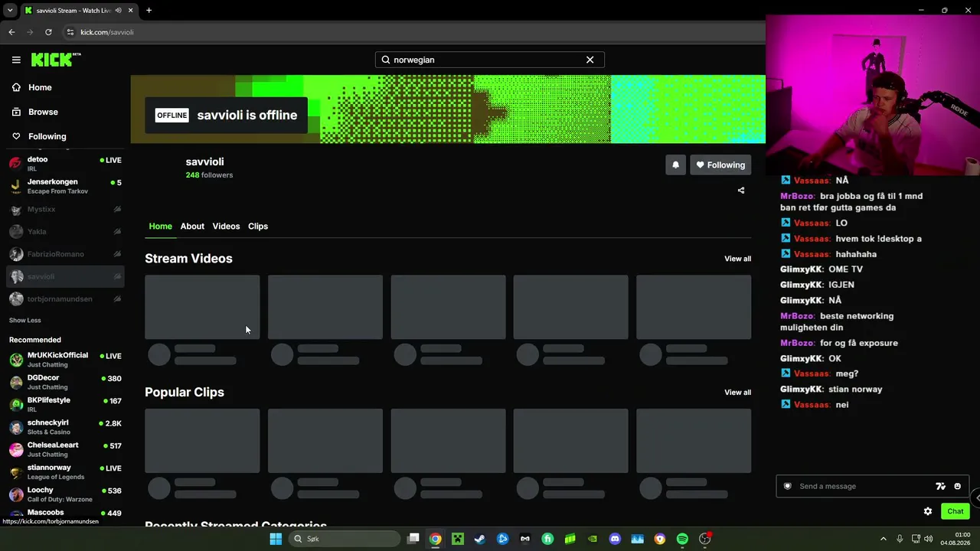Open ChelseaLeeart recommended channel
Screen dimensions: 980x551
[x=65, y=449]
